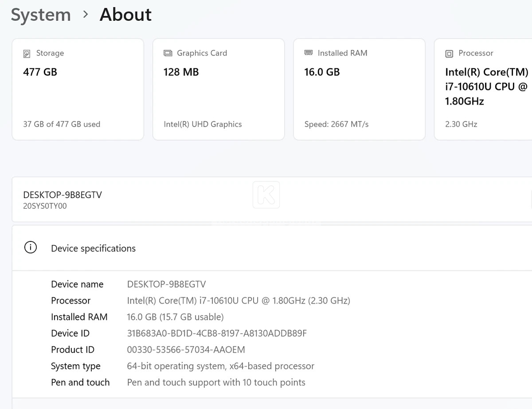
Task: Go back to System breadcrumb
Action: 41,15
